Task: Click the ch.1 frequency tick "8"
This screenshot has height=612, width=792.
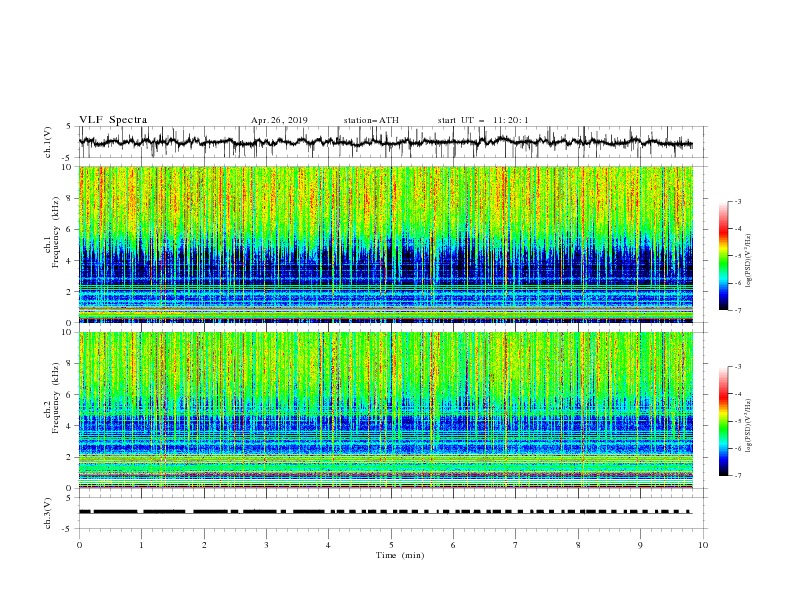Action: tap(71, 198)
